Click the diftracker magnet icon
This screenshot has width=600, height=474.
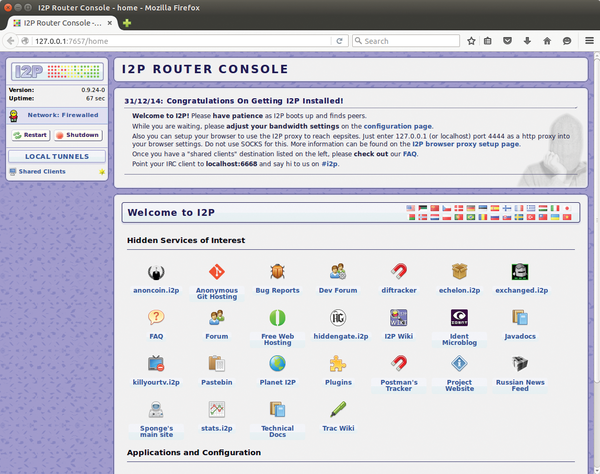click(x=399, y=272)
